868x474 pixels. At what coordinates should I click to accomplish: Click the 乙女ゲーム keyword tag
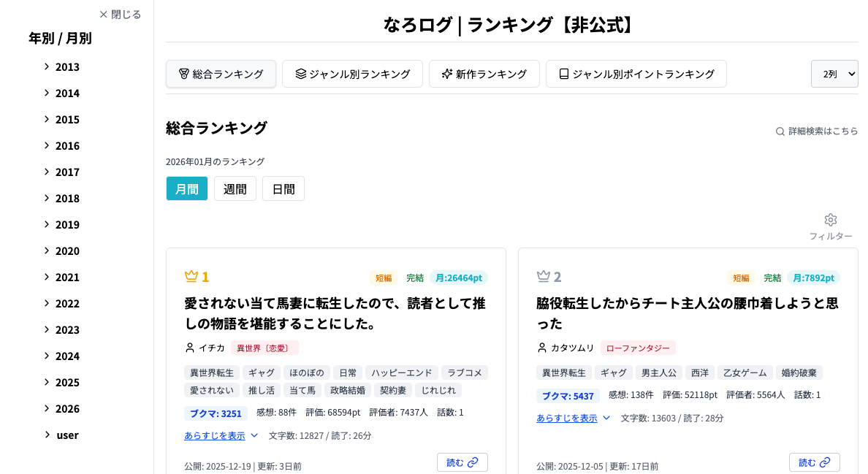745,372
